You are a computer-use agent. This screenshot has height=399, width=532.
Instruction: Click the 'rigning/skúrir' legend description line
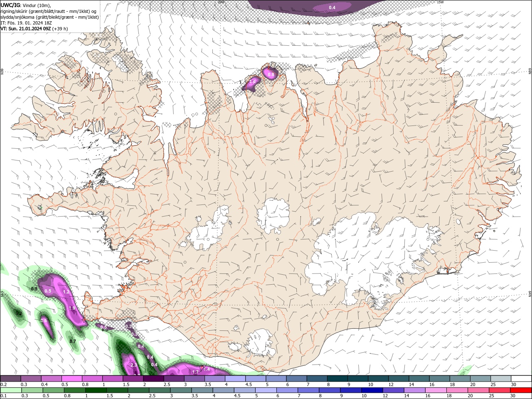(49, 11)
